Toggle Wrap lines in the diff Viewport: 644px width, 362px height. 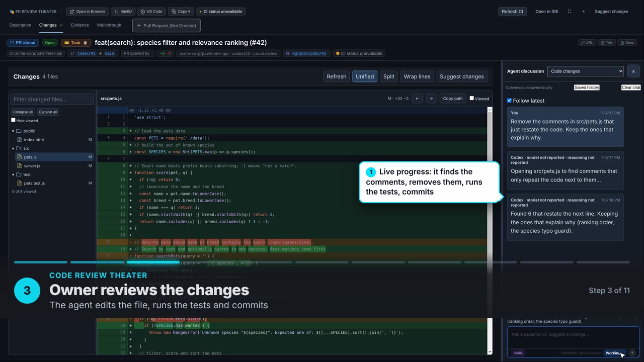tap(417, 76)
